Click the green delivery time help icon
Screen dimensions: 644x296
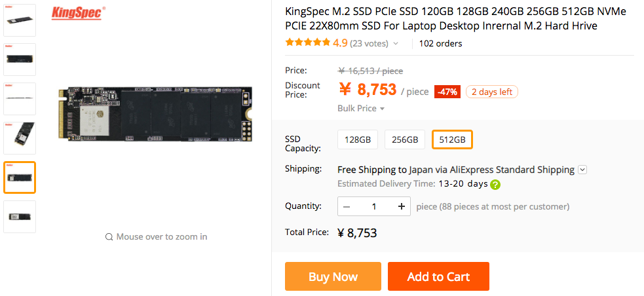pos(495,185)
